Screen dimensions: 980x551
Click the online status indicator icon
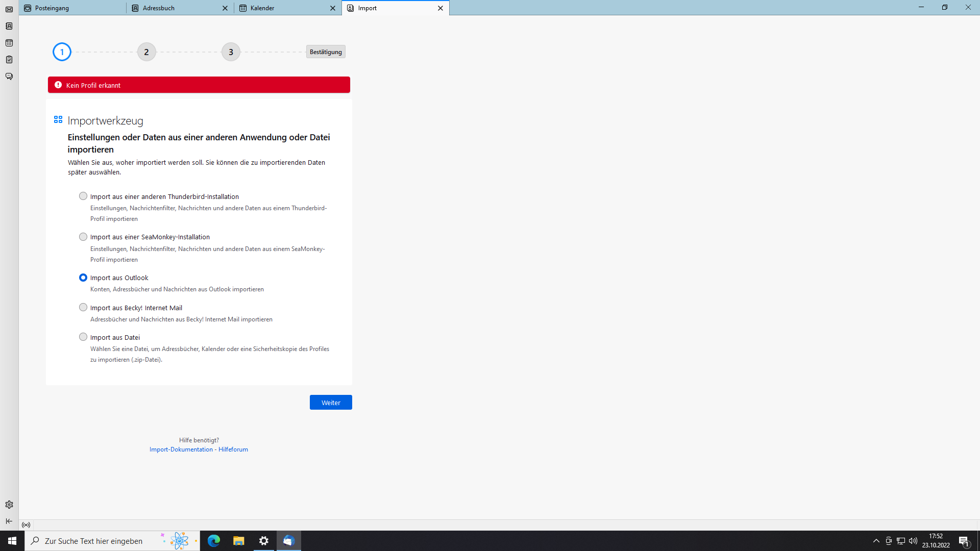pyautogui.click(x=26, y=525)
